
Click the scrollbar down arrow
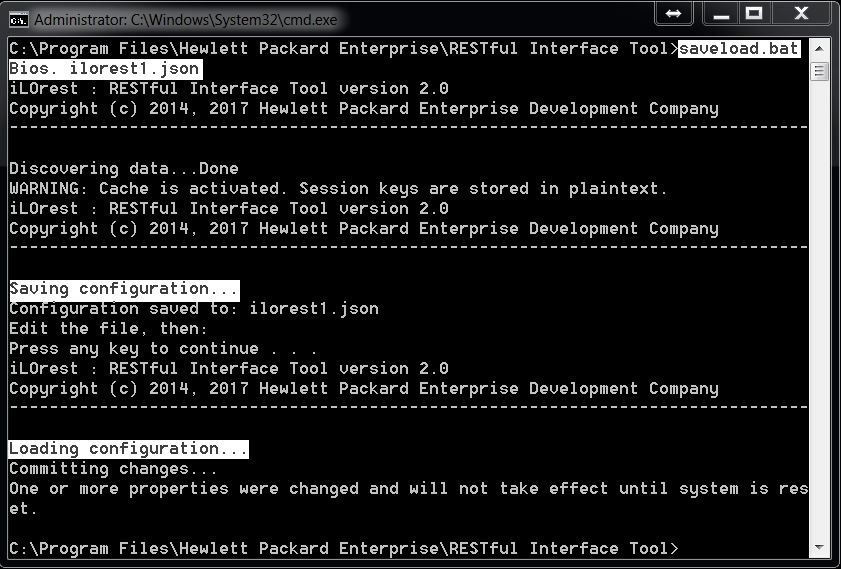pos(818,548)
